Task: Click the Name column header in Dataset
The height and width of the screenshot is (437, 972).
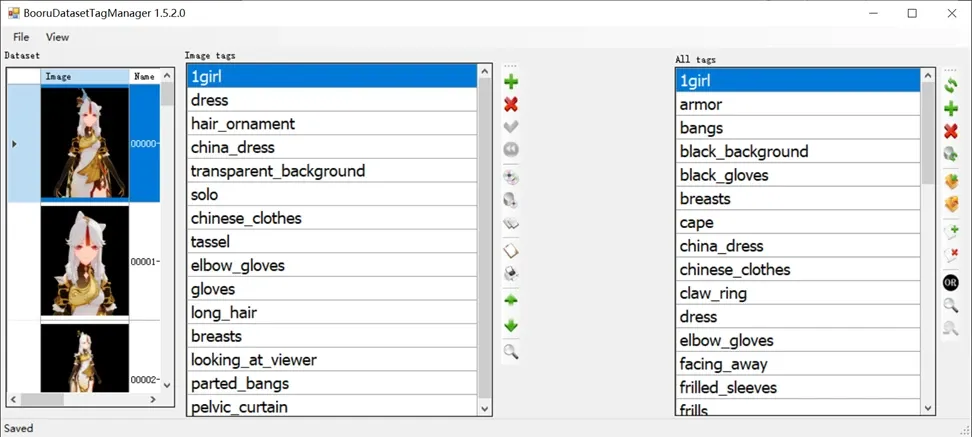Action: pyautogui.click(x=145, y=76)
